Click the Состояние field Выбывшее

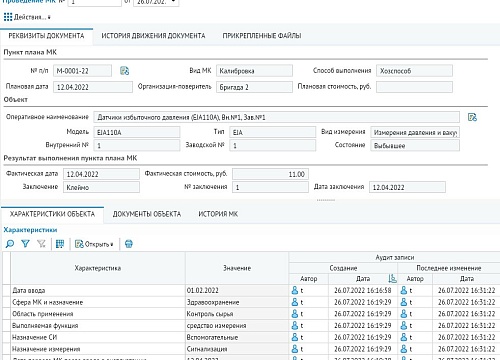(x=415, y=145)
